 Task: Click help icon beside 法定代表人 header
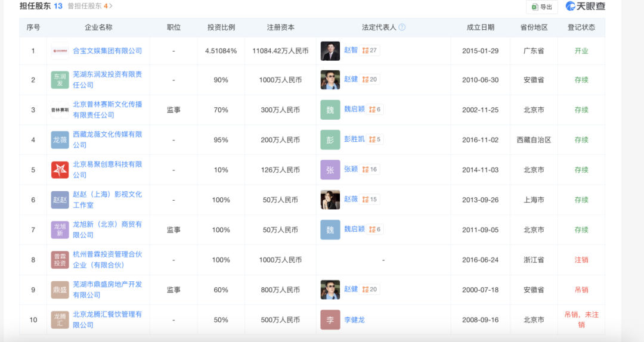click(x=402, y=27)
